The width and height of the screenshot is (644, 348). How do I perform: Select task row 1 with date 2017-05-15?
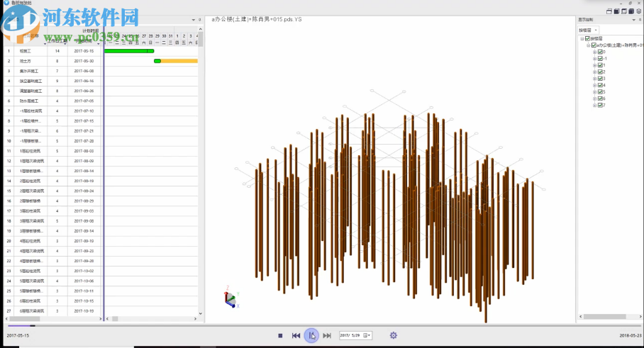point(52,51)
